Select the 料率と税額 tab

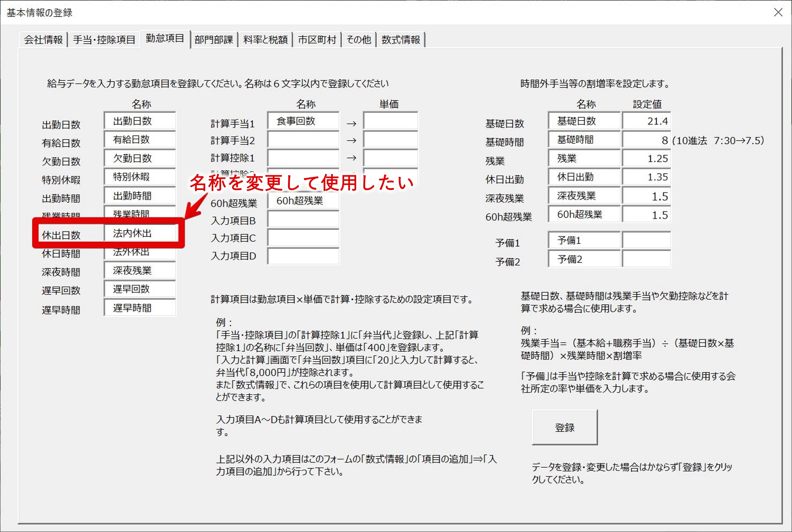[x=265, y=40]
